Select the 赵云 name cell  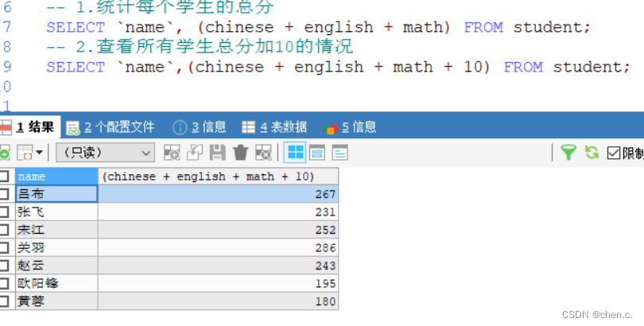[56, 266]
